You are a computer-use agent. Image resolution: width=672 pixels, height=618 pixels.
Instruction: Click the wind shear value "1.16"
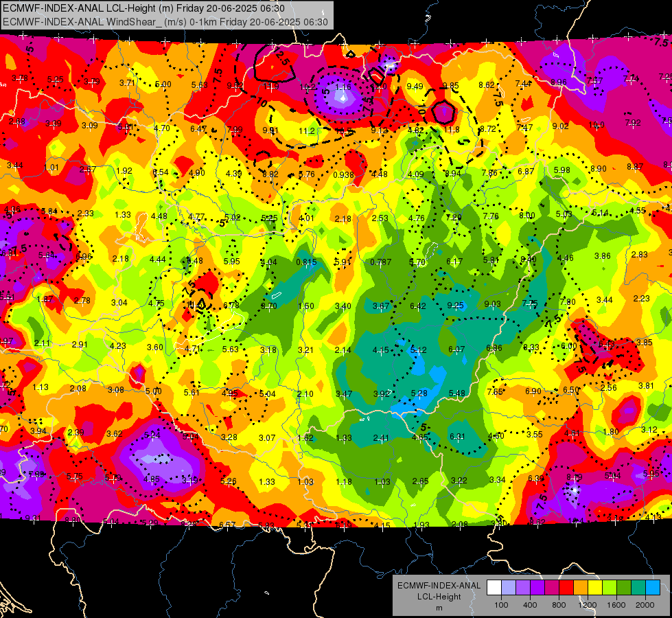[x=343, y=87]
